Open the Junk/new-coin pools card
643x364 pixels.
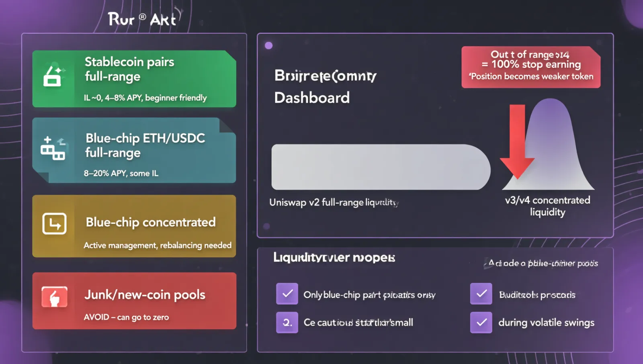134,301
